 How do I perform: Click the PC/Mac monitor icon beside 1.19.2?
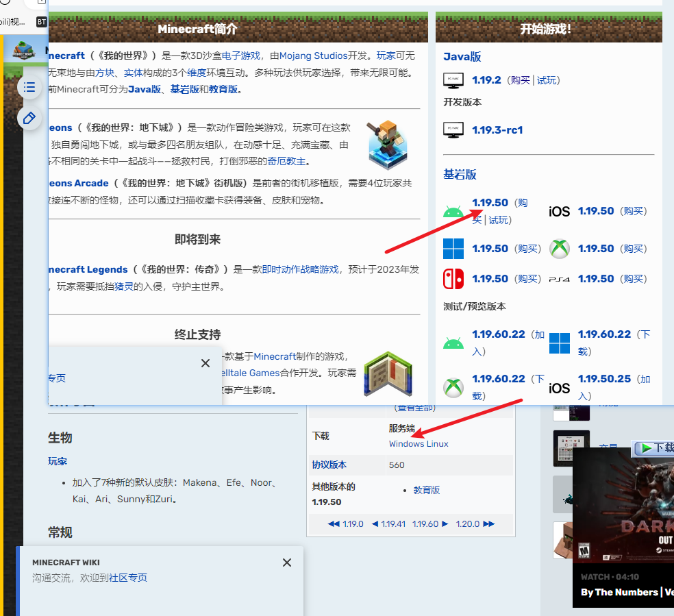pyautogui.click(x=453, y=80)
